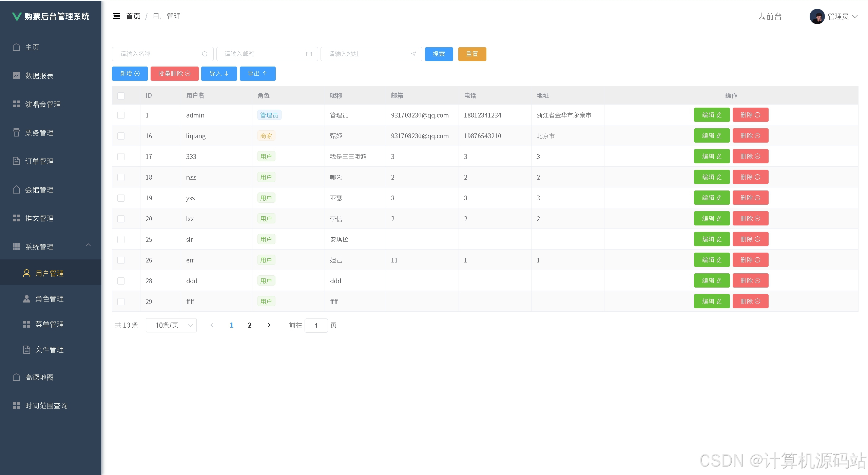The height and width of the screenshot is (475, 868).
Task: Check the checkbox for user nzz
Action: click(x=121, y=177)
